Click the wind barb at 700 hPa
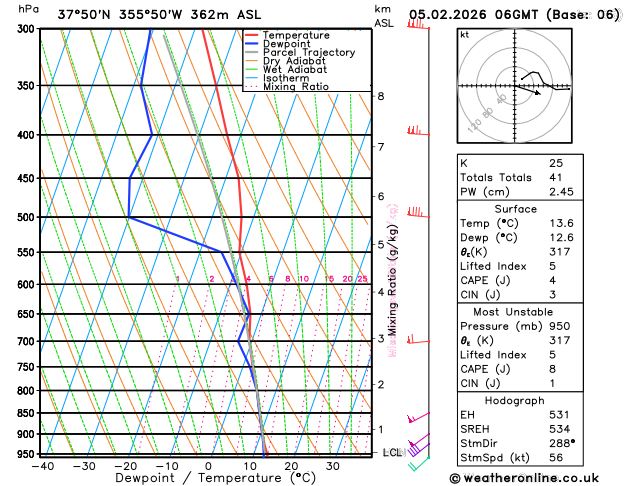 [x=418, y=340]
